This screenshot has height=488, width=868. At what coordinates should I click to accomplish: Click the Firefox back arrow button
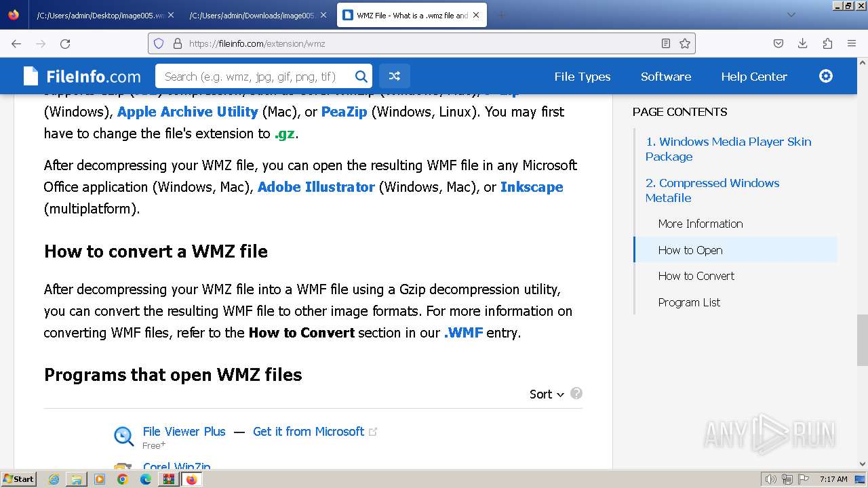click(x=16, y=43)
